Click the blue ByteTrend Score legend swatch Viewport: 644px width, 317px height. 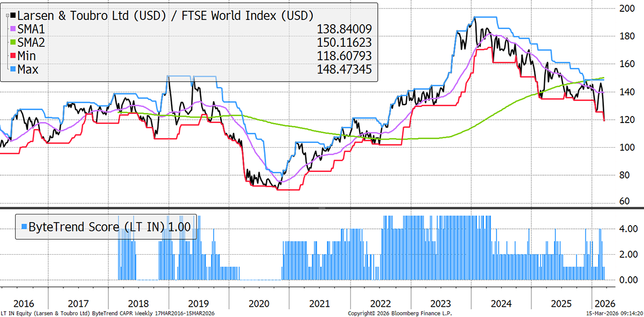(x=23, y=227)
